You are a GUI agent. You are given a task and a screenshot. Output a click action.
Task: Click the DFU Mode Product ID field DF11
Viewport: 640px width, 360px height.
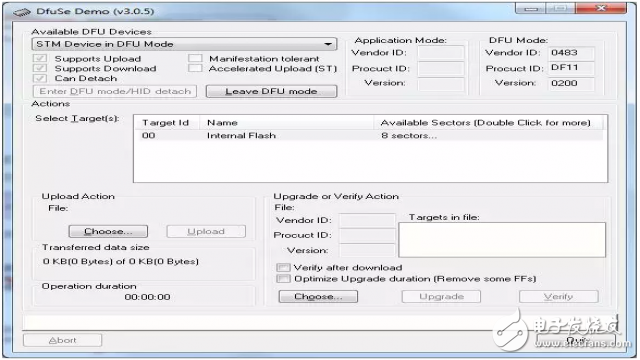click(571, 68)
